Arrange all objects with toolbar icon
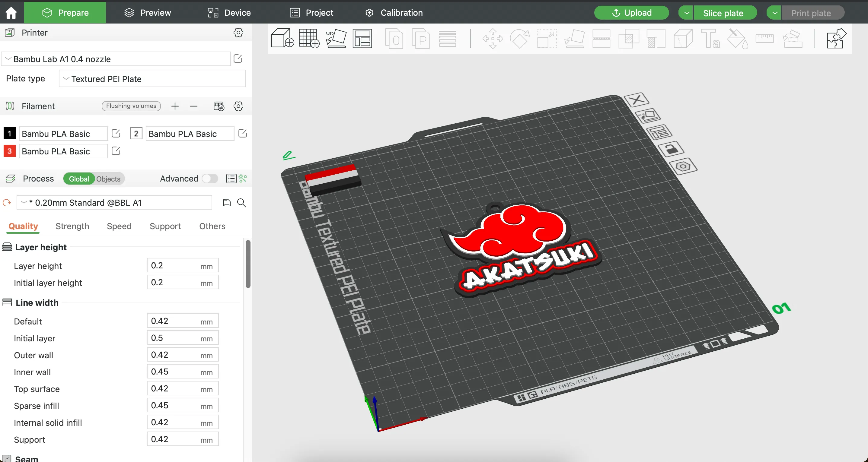Viewport: 868px width, 462px height. (x=362, y=38)
